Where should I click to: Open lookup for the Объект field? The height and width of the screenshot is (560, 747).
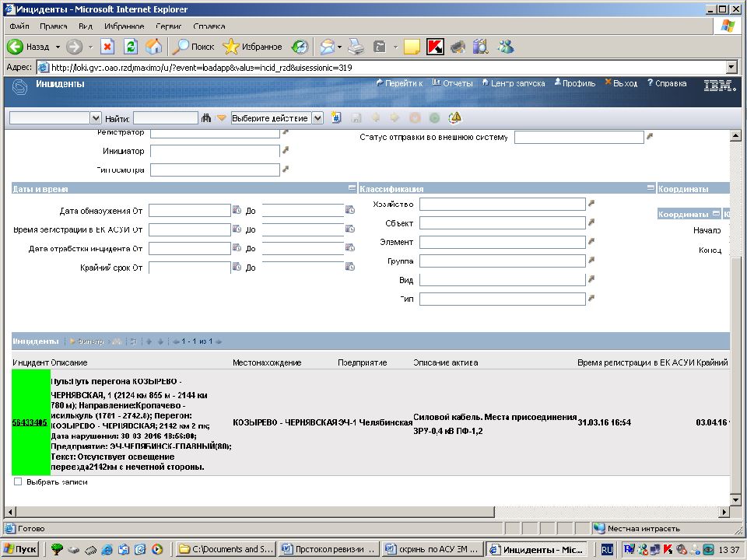pyautogui.click(x=591, y=222)
